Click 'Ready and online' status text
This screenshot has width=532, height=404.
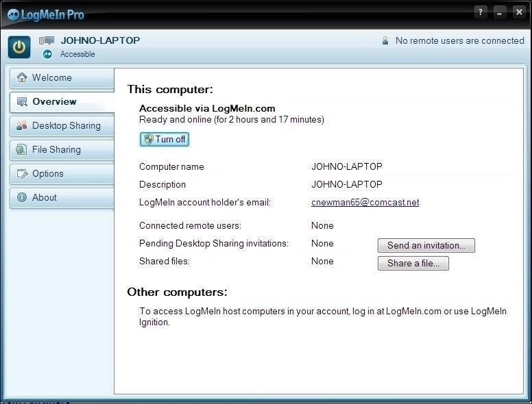232,120
